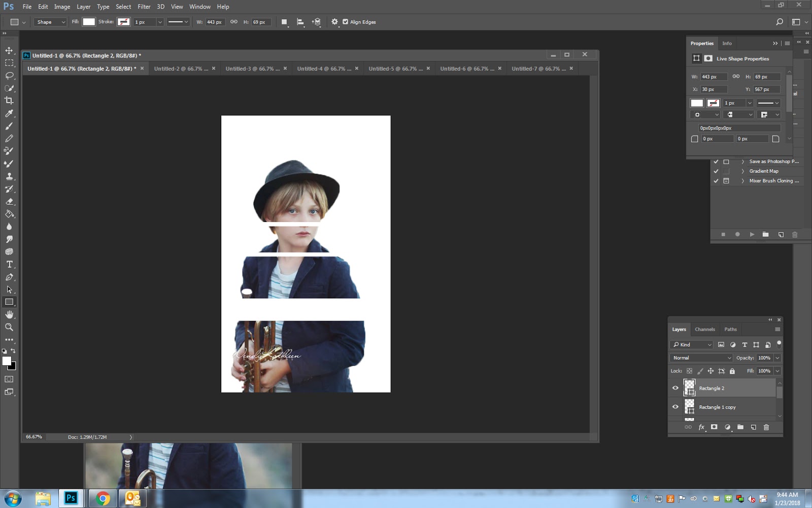
Task: Switch to the Channels tab
Action: [x=705, y=329]
